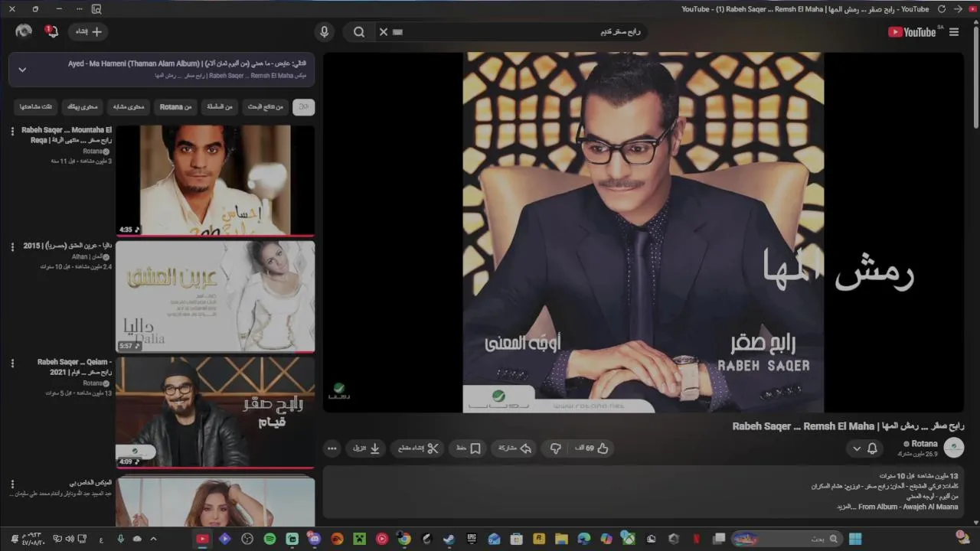Open Steam from the taskbar
980x551 pixels.
click(x=449, y=539)
